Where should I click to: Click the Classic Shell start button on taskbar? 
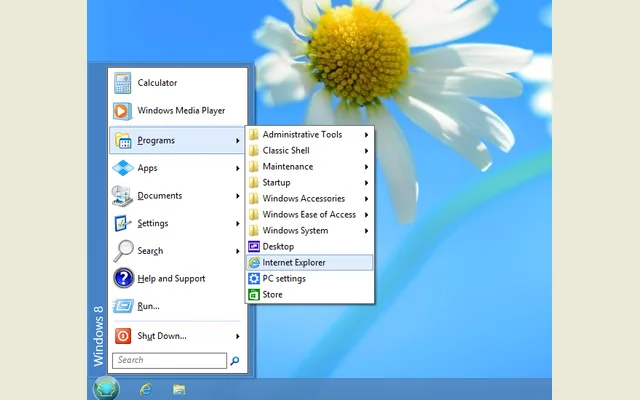(x=106, y=388)
